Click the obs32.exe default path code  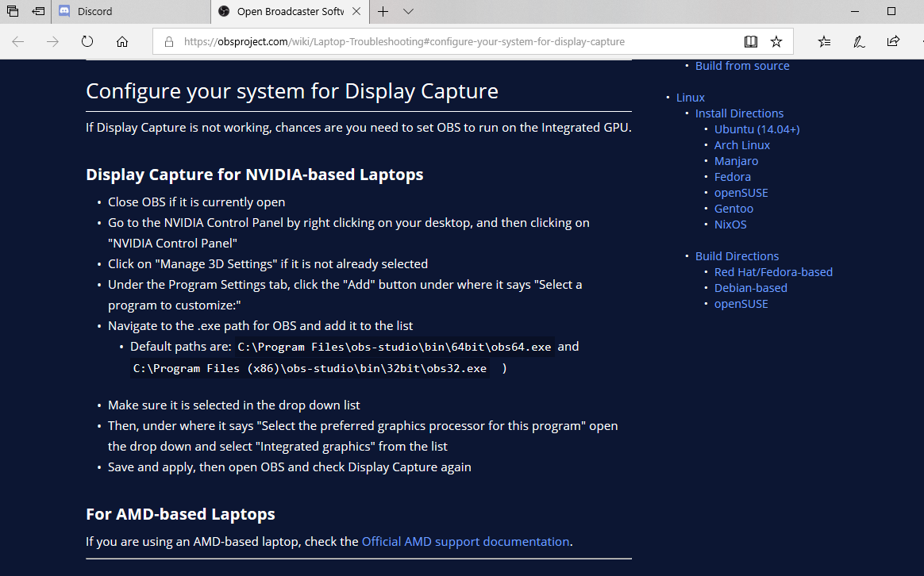point(310,369)
